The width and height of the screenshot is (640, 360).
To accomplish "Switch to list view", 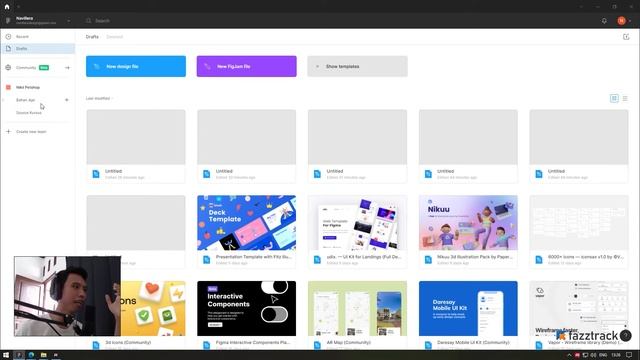I will pos(625,98).
